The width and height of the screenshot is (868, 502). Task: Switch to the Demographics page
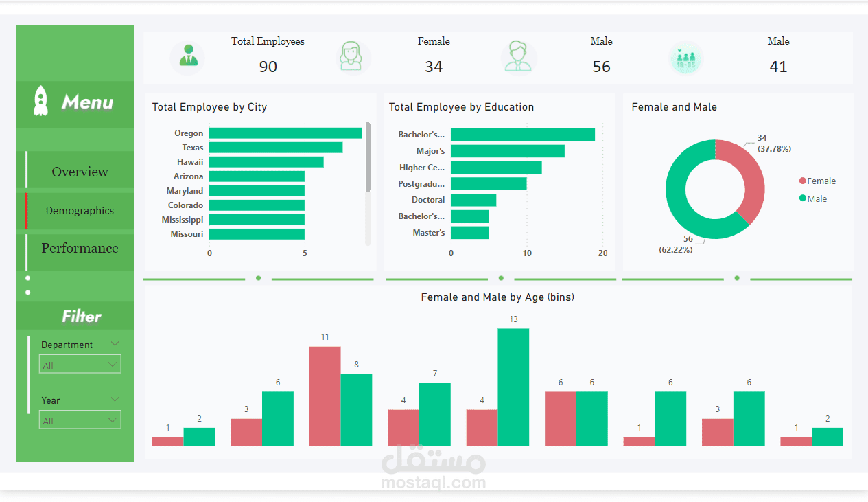click(x=80, y=211)
